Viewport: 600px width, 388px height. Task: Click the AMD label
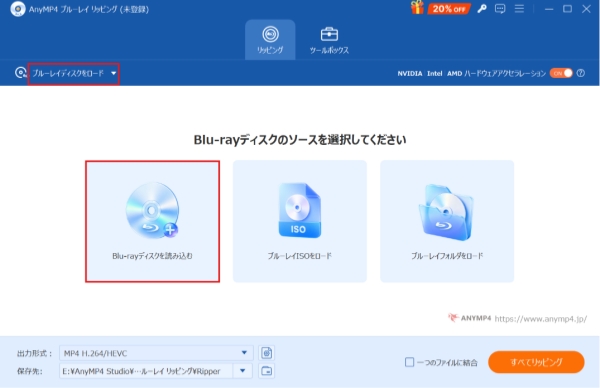click(455, 73)
